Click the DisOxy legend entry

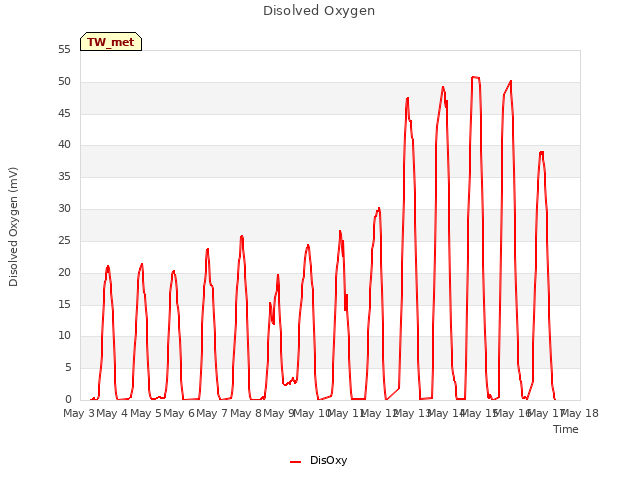[318, 460]
